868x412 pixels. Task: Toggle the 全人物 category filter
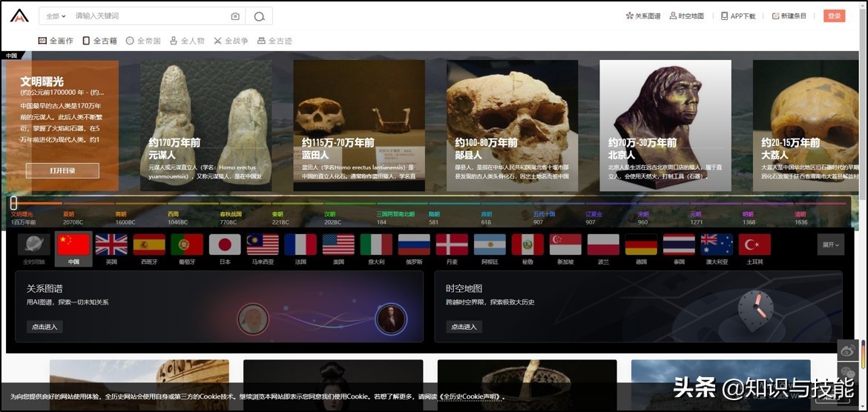point(187,41)
